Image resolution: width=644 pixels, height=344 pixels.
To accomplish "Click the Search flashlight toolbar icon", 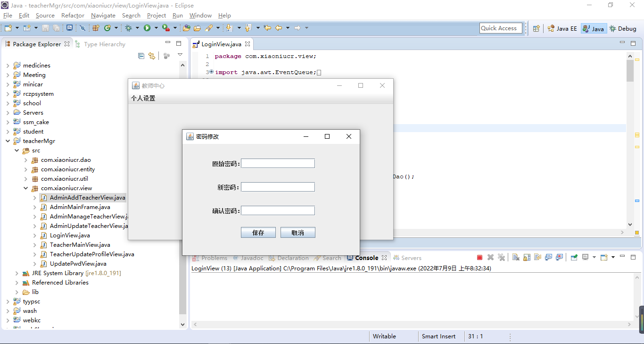I will point(209,28).
